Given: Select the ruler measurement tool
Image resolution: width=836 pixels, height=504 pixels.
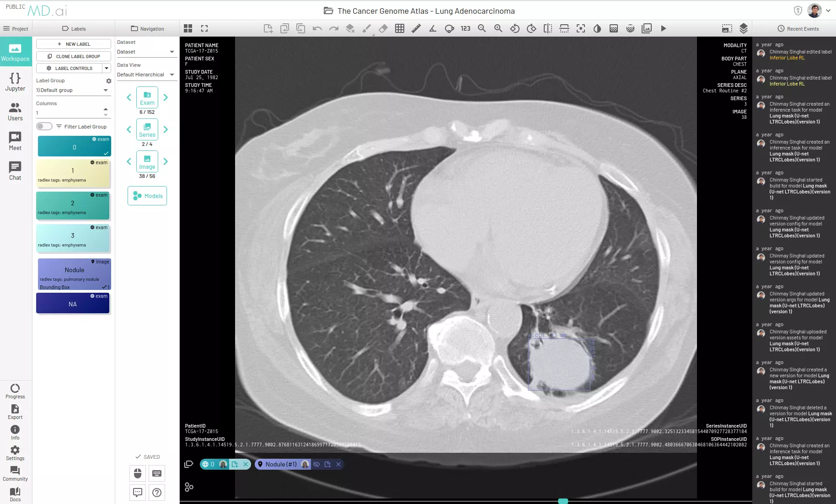Looking at the screenshot, I should [416, 28].
